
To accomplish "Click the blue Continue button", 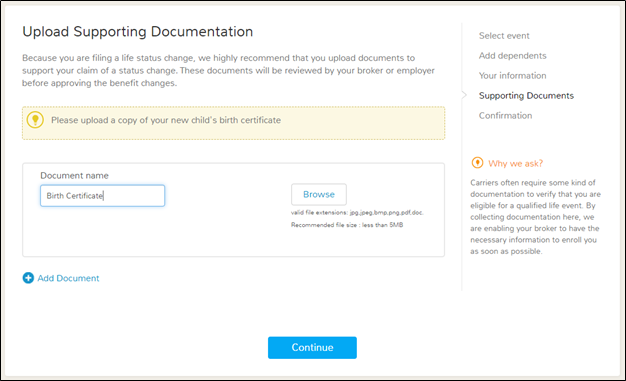I will [312, 347].
